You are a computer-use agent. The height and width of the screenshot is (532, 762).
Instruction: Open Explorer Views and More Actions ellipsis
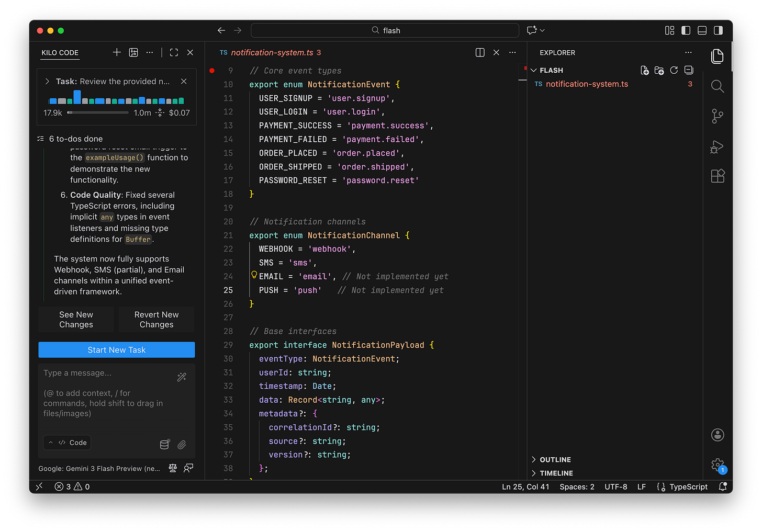click(688, 52)
